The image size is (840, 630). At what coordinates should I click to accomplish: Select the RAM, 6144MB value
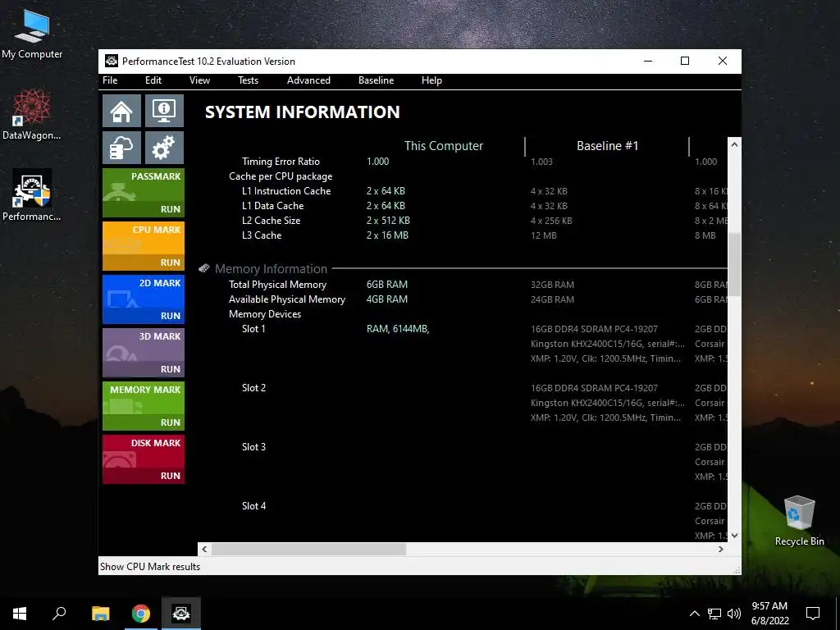[398, 329]
